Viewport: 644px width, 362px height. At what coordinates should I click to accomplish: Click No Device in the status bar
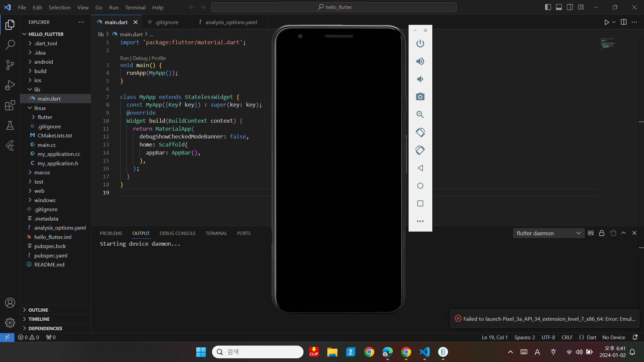point(613,338)
